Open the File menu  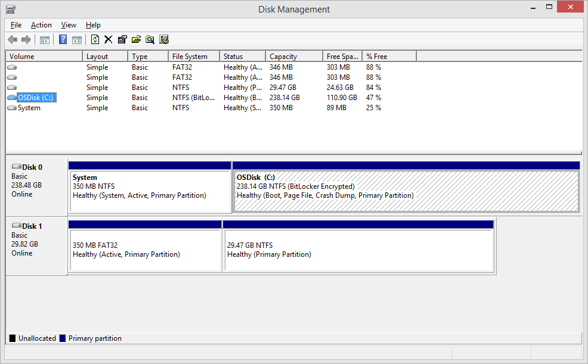pyautogui.click(x=16, y=25)
